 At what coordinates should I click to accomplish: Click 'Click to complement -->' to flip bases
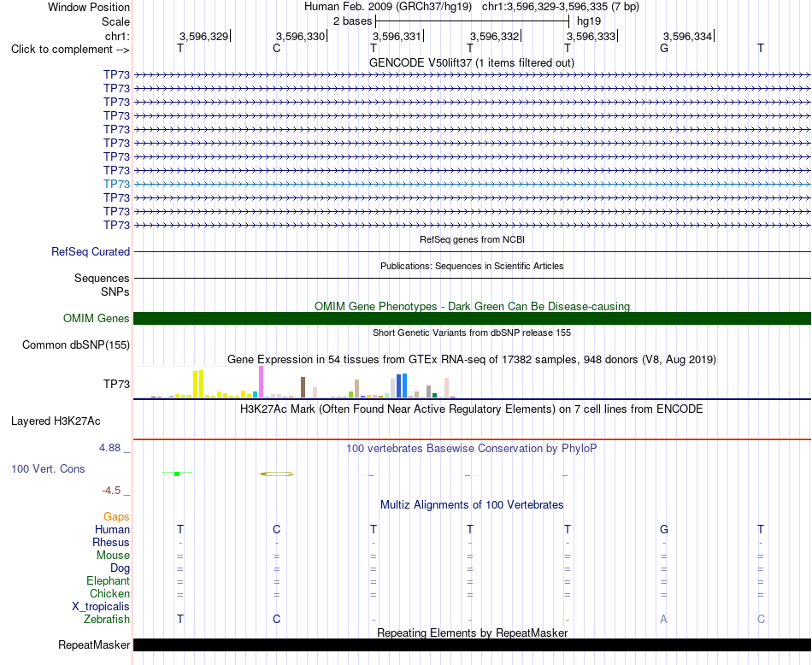pos(70,50)
